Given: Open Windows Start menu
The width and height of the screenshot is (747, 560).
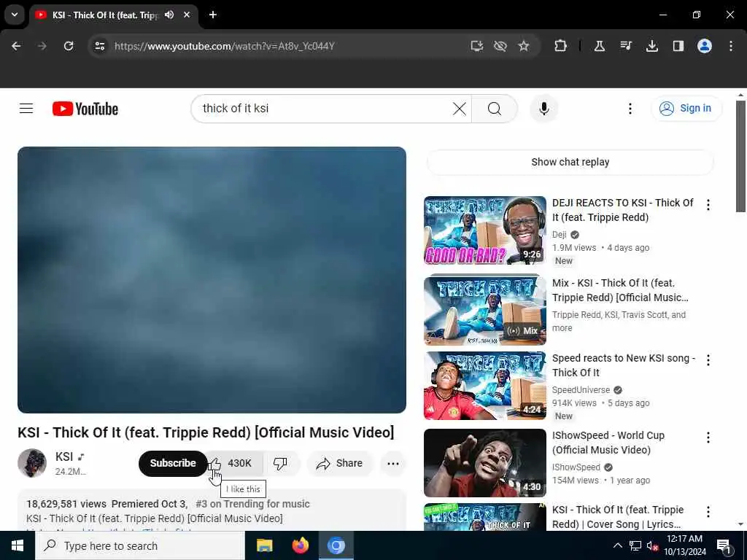Looking at the screenshot, I should [x=18, y=545].
